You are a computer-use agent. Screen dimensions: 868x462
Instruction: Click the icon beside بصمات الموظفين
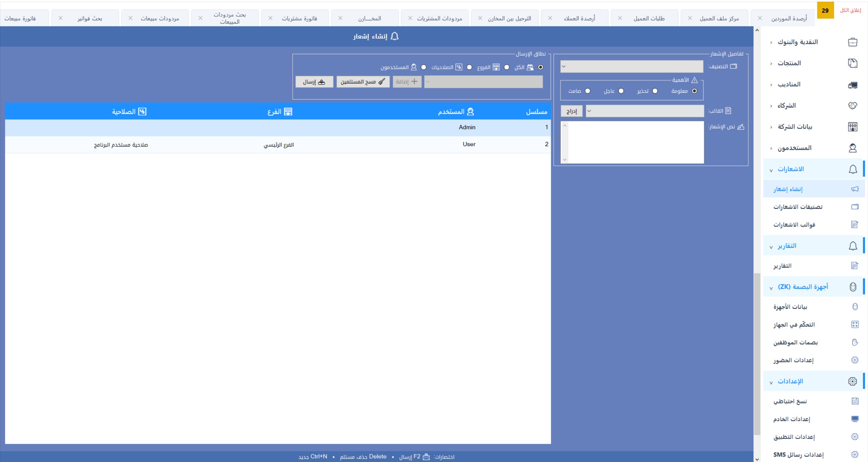click(855, 342)
